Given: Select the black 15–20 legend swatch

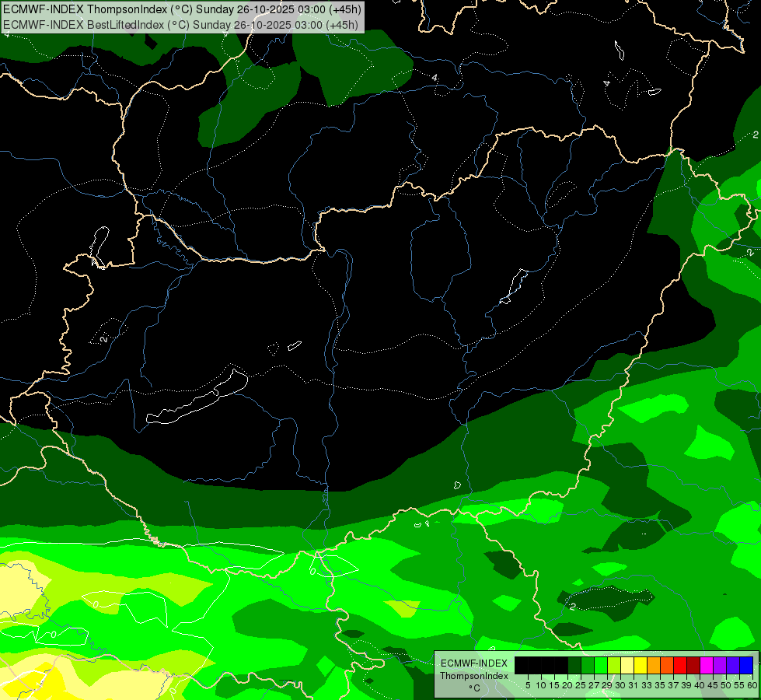Looking at the screenshot, I should click(x=561, y=665).
